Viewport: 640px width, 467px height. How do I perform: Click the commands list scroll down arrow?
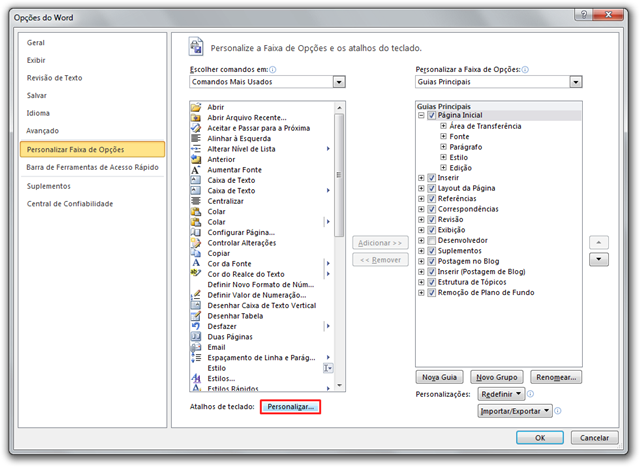(x=339, y=386)
